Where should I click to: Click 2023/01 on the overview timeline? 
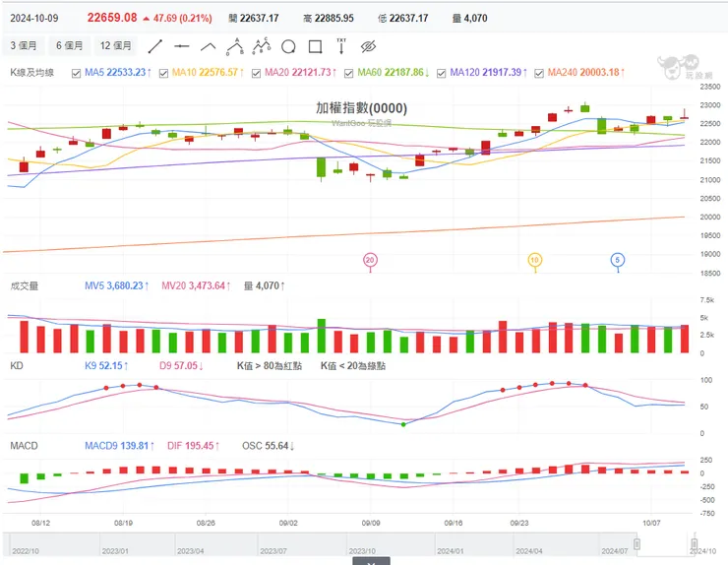(x=115, y=551)
